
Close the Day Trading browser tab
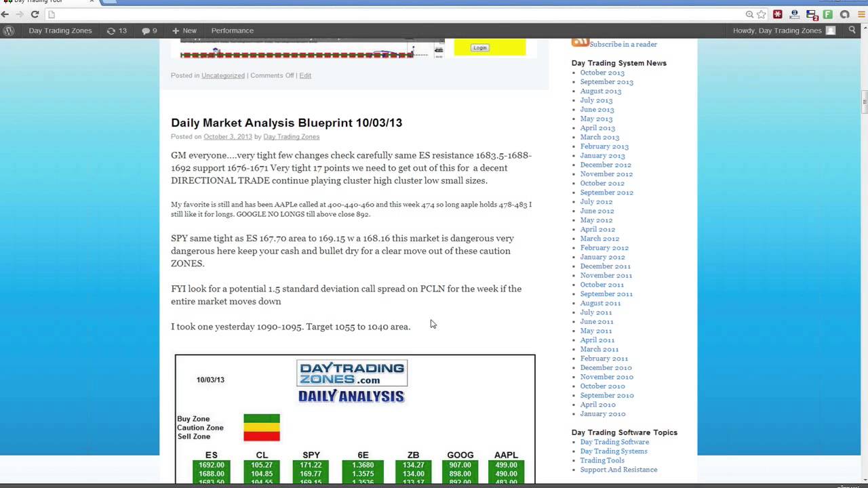(92, 2)
